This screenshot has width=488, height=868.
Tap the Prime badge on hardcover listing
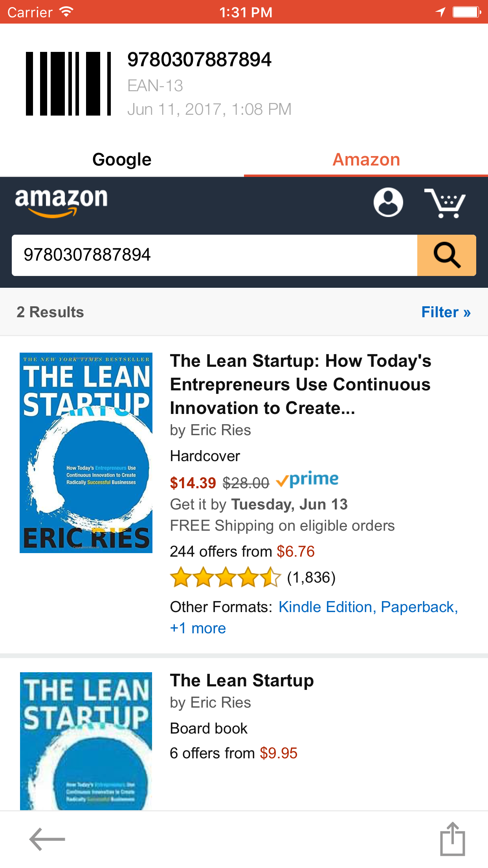(x=307, y=480)
